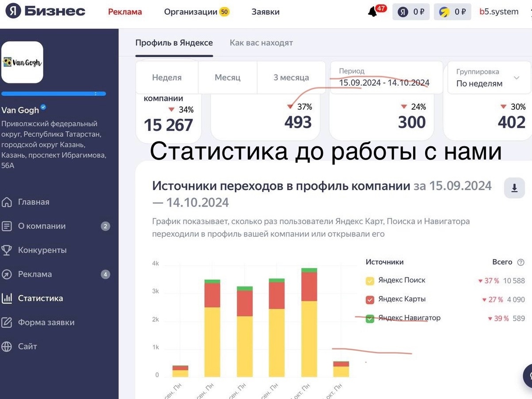Select the 3 месяца period button
Viewport: 532px width, 399px height.
pos(290,77)
